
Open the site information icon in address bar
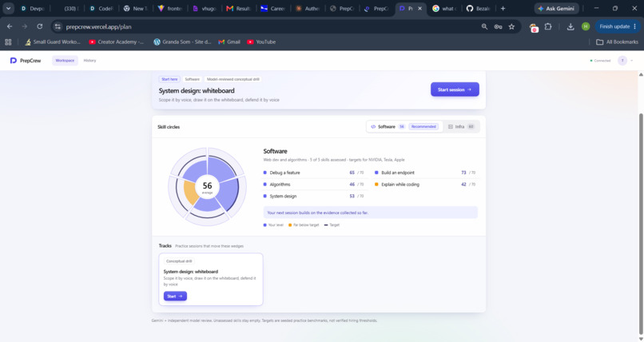coord(58,26)
